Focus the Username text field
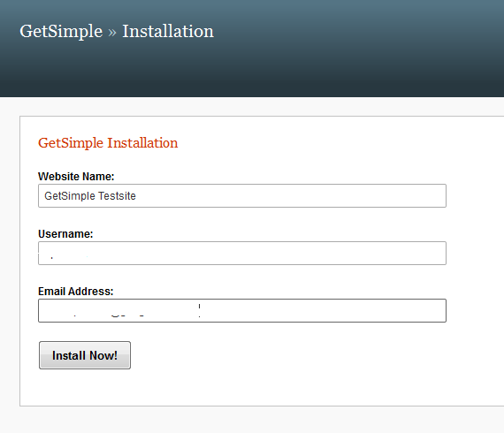 (x=242, y=253)
